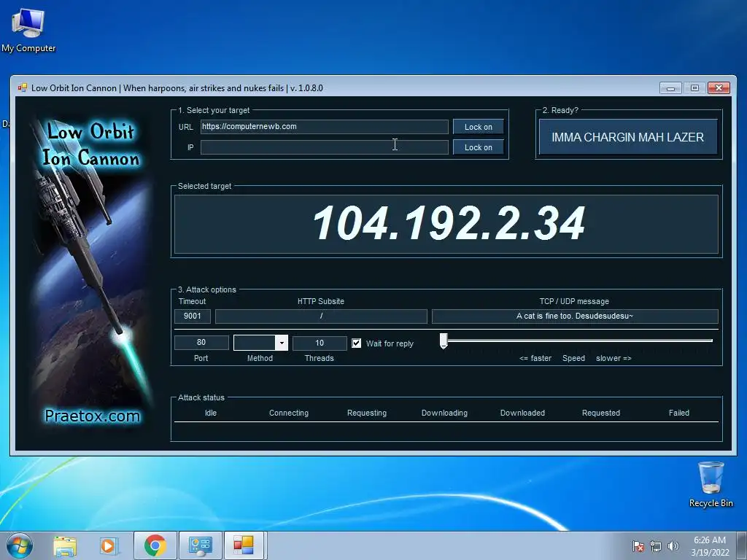
Task: Focus the TCP / UDP message field
Action: click(575, 316)
